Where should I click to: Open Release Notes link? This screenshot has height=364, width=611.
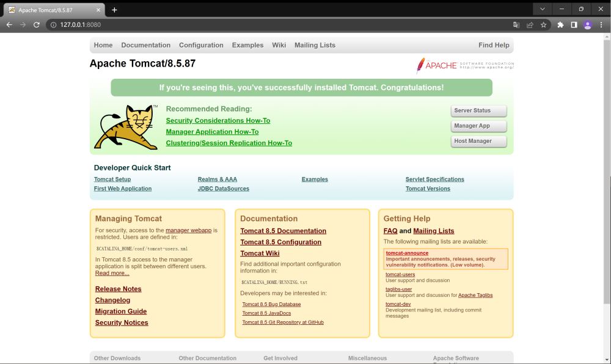pos(118,289)
